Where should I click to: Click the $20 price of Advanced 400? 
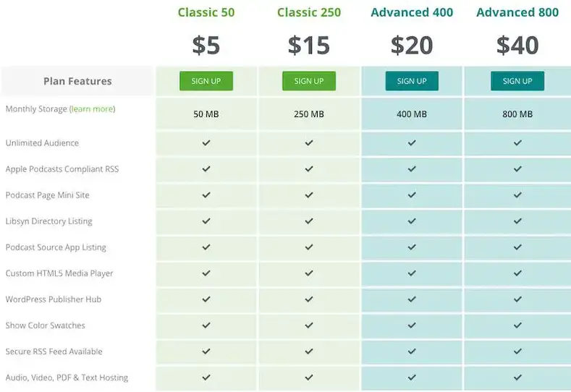pyautogui.click(x=412, y=45)
